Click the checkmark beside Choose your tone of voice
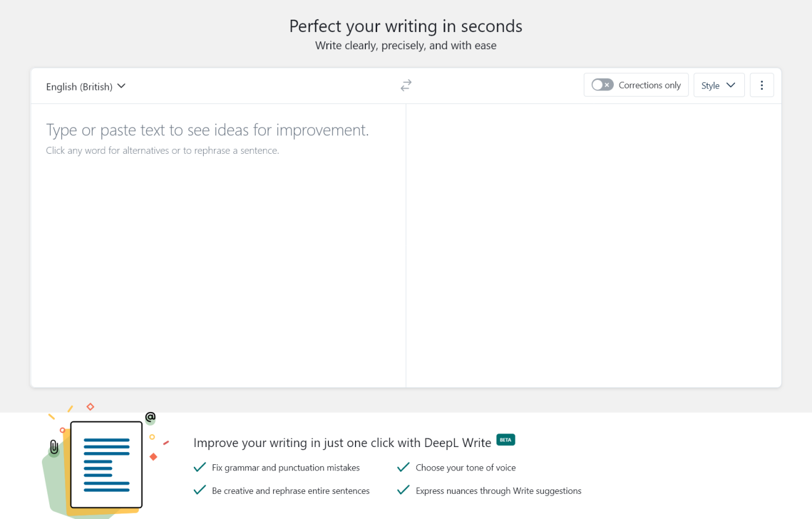The height and width of the screenshot is (519, 812). click(403, 467)
